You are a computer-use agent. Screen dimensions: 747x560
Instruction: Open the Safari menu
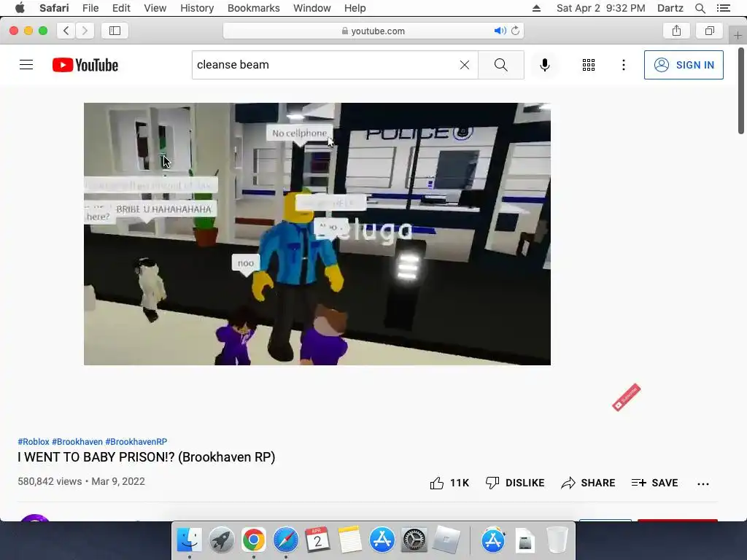point(54,8)
